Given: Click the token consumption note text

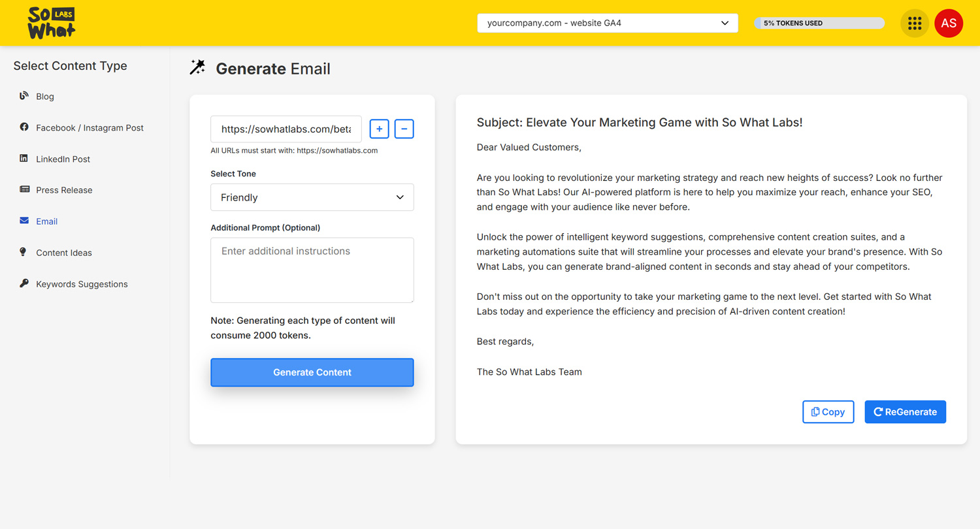Looking at the screenshot, I should (x=303, y=328).
